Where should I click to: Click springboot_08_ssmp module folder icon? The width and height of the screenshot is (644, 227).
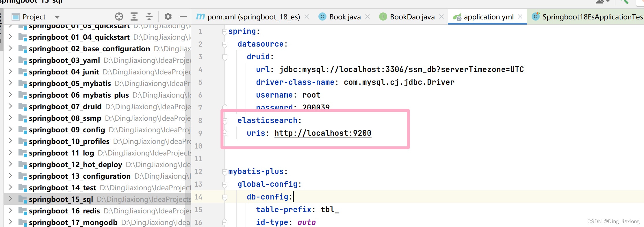click(x=23, y=118)
